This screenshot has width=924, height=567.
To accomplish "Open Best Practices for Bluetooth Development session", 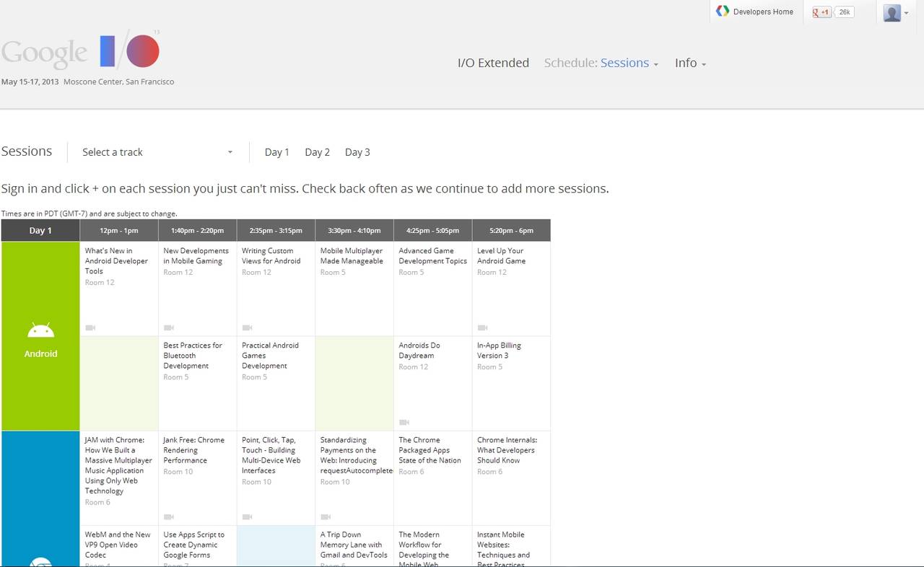I will tap(193, 356).
